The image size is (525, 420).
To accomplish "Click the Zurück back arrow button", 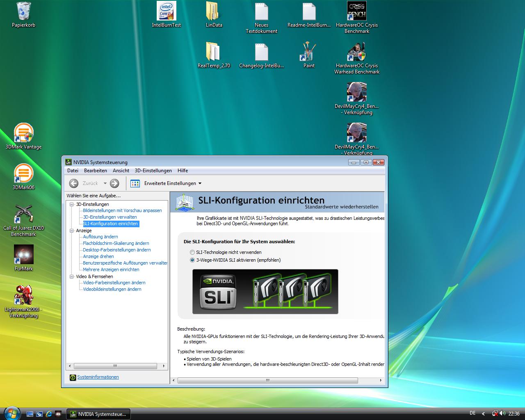I will coord(74,183).
